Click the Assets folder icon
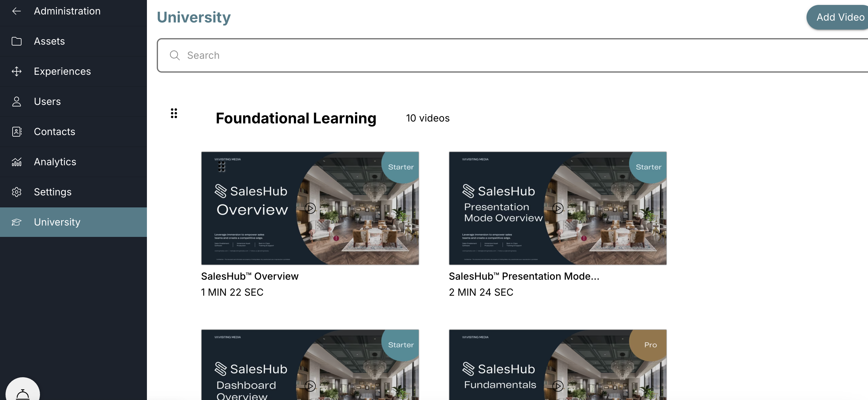Viewport: 868px width, 400px height. (x=17, y=41)
